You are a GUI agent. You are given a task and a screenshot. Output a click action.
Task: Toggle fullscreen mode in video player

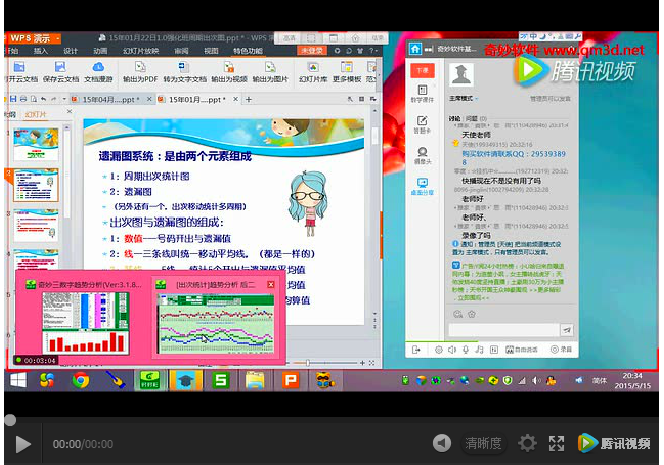pos(558,443)
